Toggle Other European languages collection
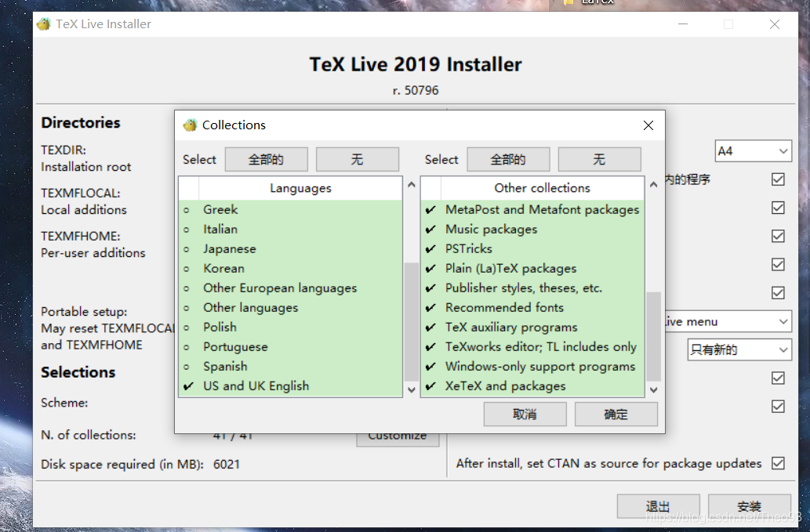Screen dimensions: 810x532 (290, 288)
